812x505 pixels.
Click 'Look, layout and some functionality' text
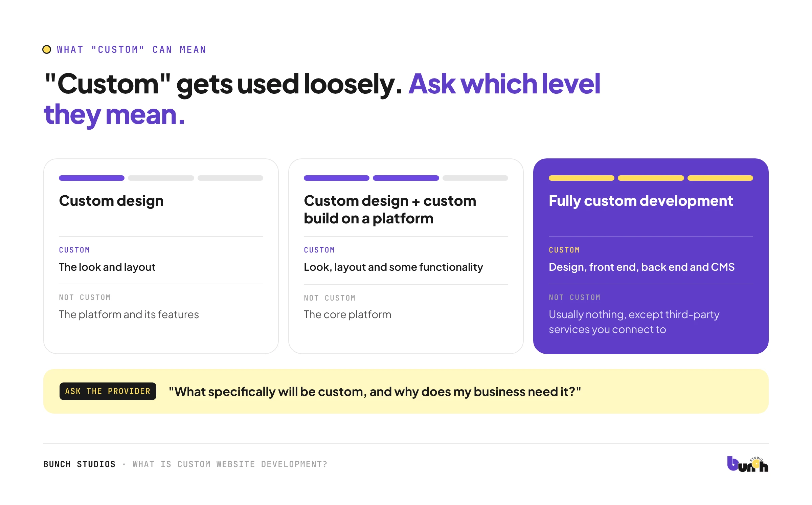pyautogui.click(x=393, y=267)
